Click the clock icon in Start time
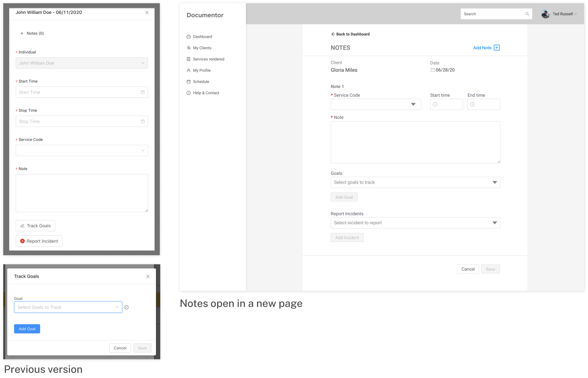588x378 pixels. (x=435, y=104)
